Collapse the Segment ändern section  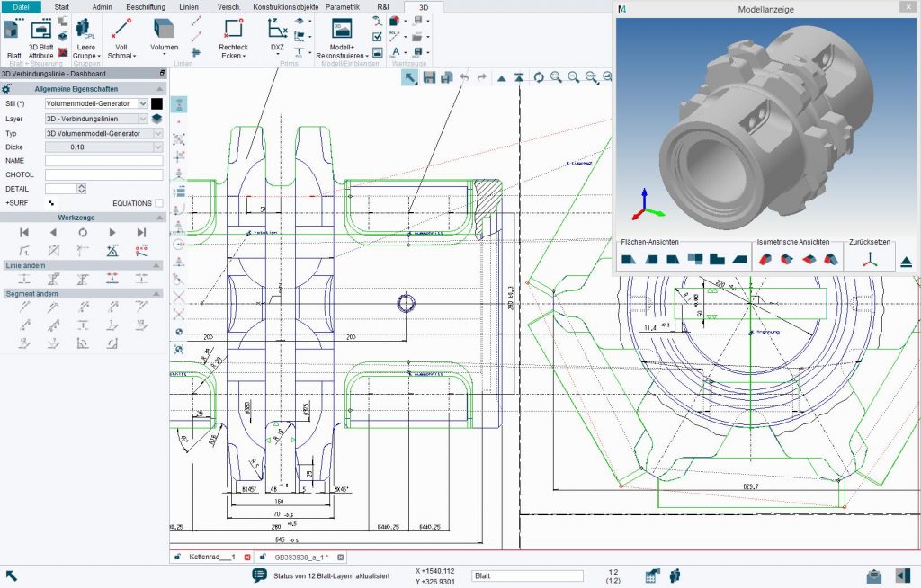[x=155, y=291]
